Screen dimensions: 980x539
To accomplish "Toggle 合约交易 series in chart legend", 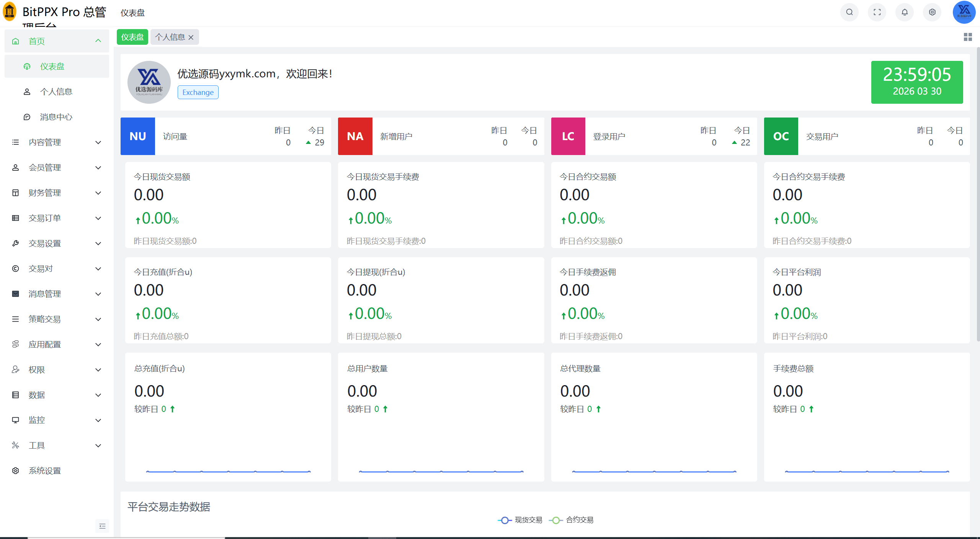I will (x=571, y=520).
